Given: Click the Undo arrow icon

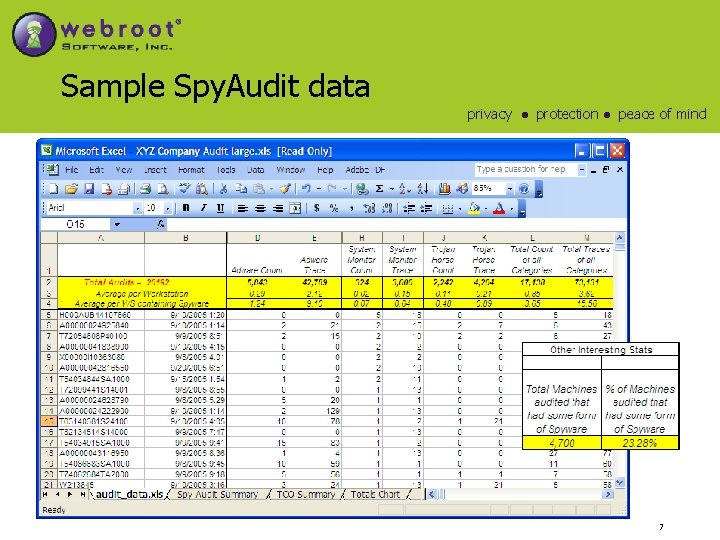Looking at the screenshot, I should (306, 189).
